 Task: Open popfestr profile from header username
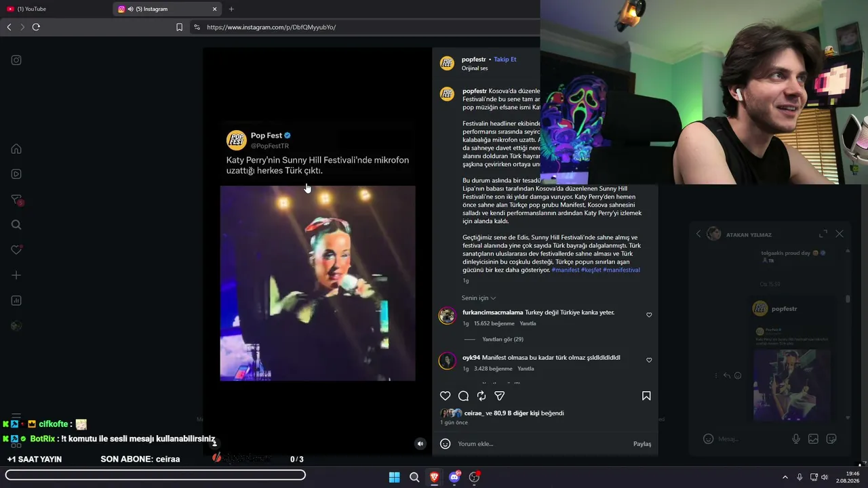pos(474,59)
